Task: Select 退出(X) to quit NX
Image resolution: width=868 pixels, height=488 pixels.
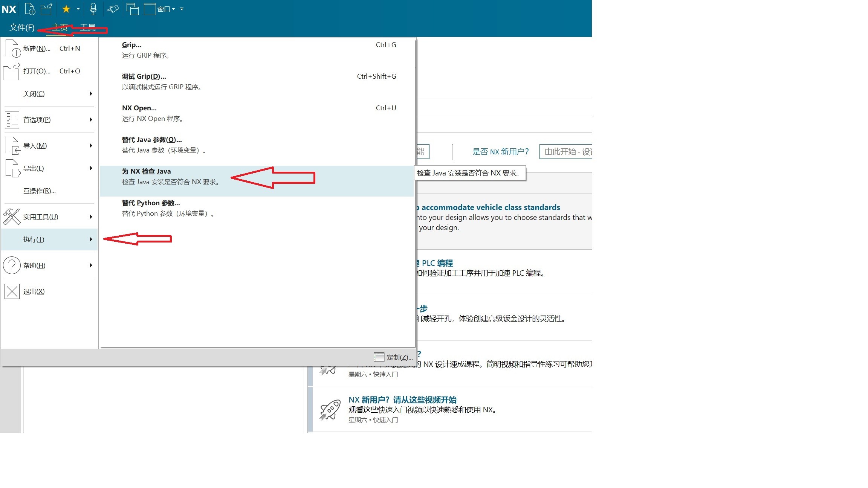Action: (x=49, y=291)
